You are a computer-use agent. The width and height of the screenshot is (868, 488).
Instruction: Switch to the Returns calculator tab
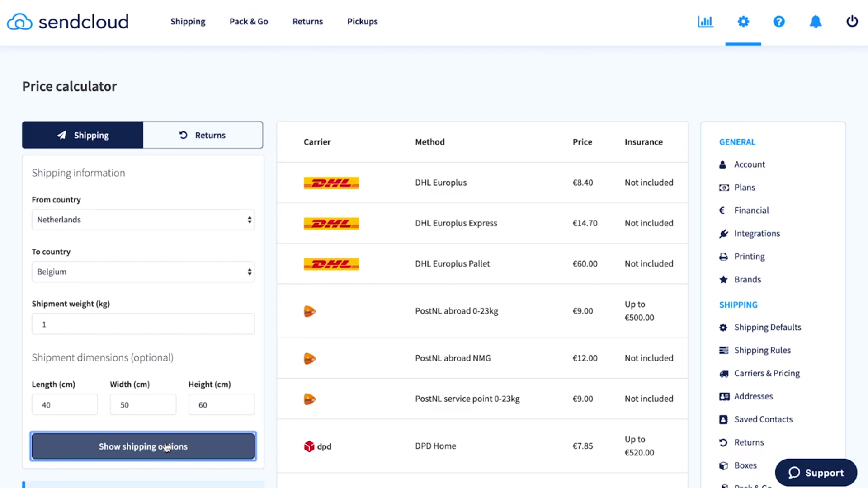(203, 135)
